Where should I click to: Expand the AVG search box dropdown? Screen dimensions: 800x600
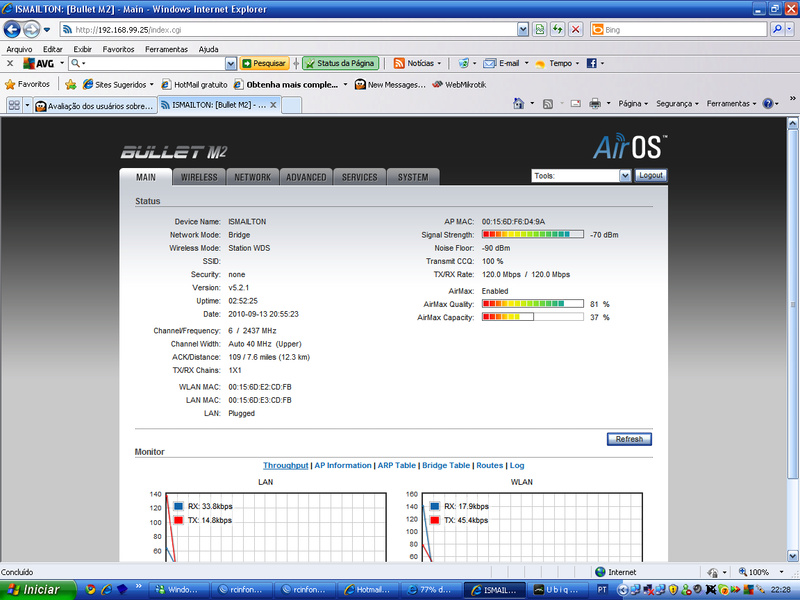231,63
